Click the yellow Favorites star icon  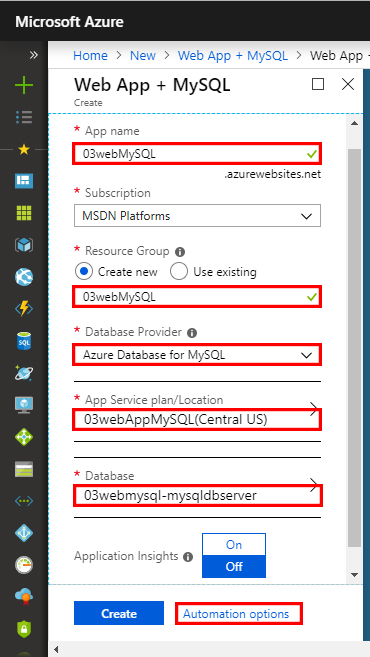coord(24,150)
